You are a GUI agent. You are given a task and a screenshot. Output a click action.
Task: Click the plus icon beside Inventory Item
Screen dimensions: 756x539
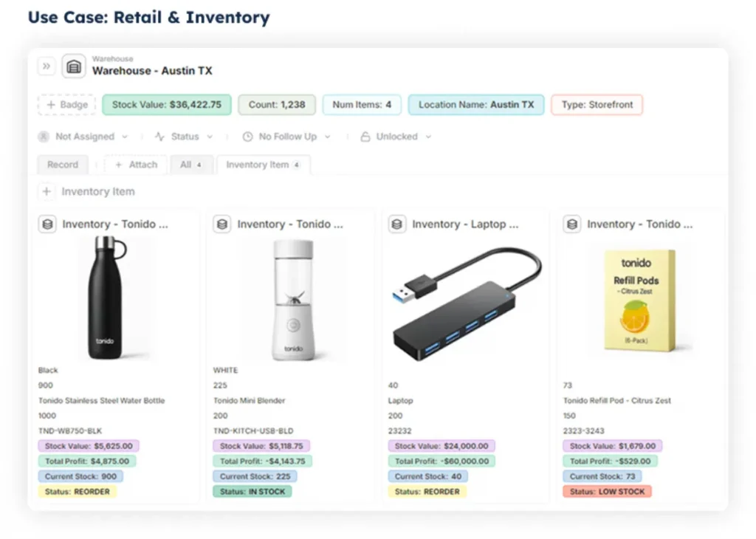(x=47, y=192)
